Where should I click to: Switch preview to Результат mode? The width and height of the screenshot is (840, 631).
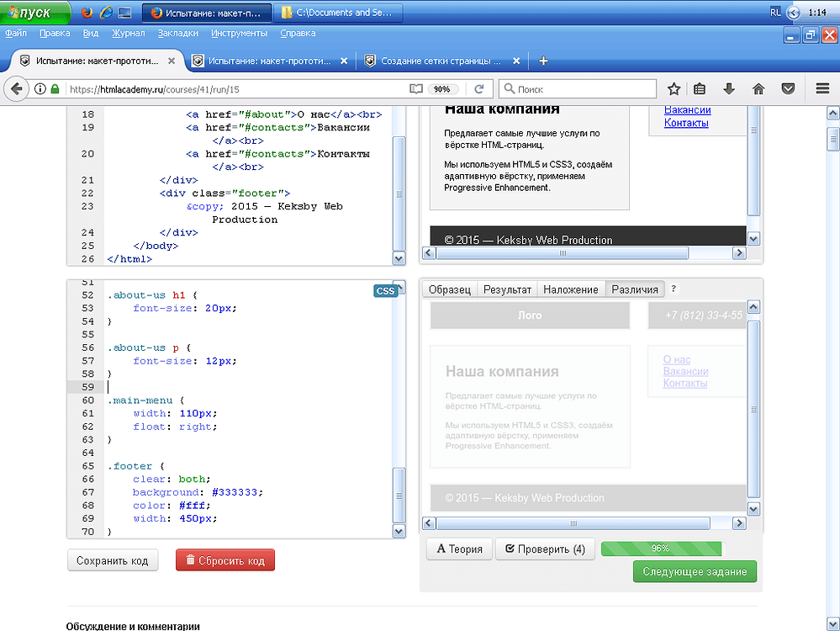[x=507, y=289]
